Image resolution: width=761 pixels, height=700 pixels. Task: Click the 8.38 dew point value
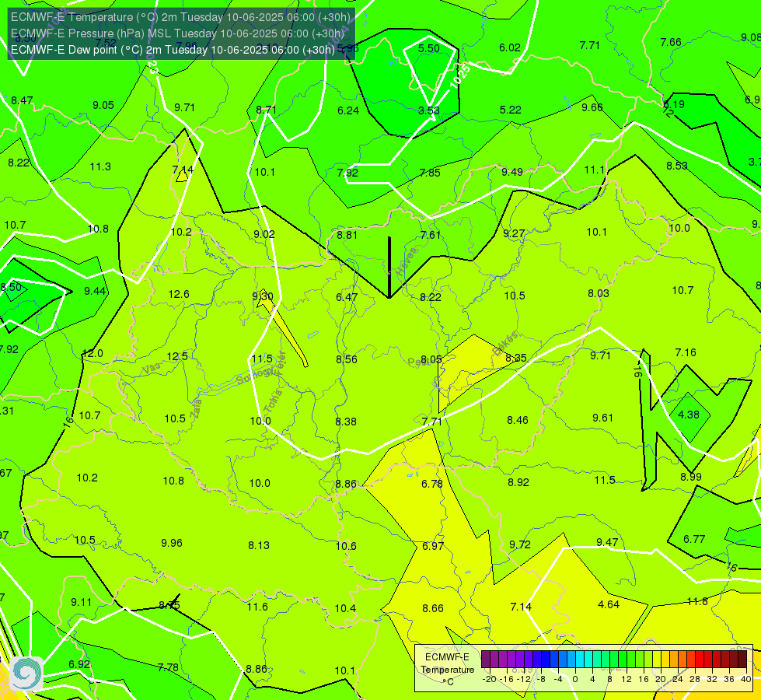click(346, 422)
